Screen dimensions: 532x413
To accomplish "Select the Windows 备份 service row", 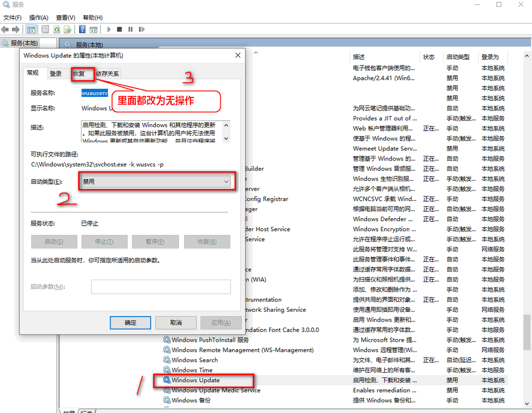I will (335, 400).
